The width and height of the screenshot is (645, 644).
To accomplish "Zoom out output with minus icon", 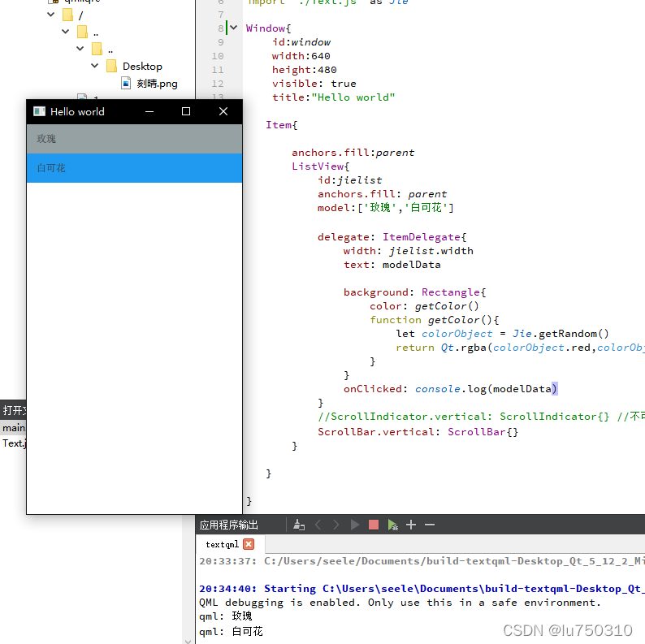I will point(430,525).
